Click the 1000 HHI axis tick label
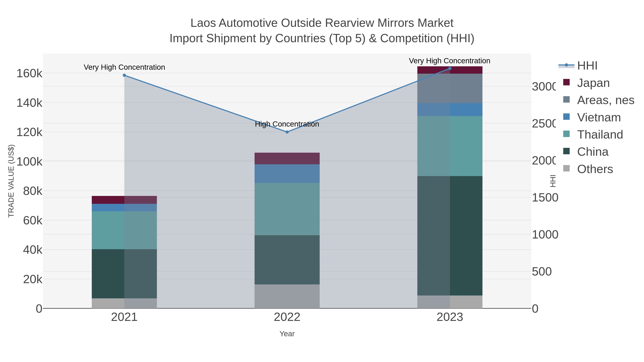 pos(545,235)
